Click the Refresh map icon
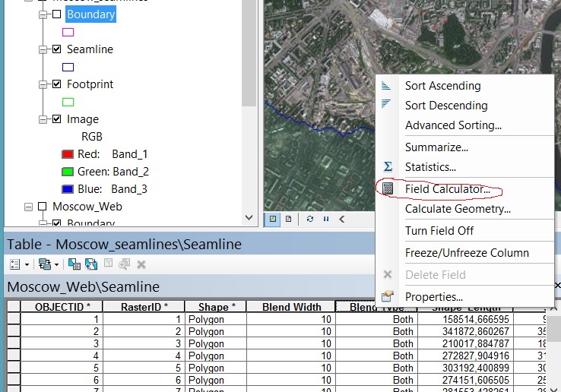The image size is (561, 392). click(x=310, y=219)
